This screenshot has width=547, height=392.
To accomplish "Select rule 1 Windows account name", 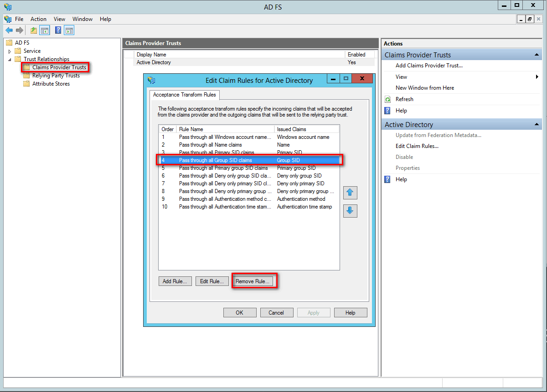I will [x=249, y=137].
